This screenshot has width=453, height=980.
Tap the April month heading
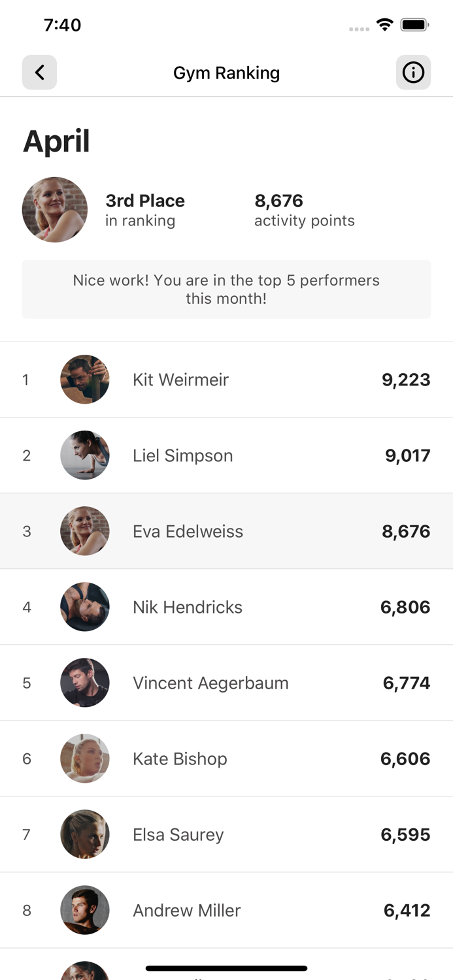pos(56,141)
